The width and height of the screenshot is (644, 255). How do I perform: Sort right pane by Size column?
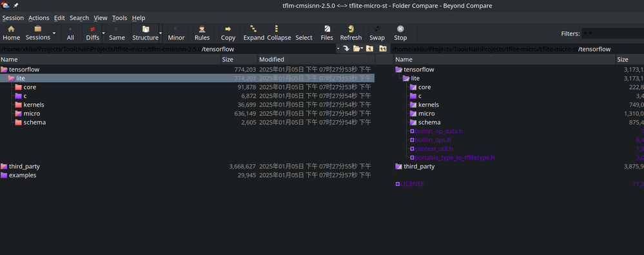(630, 59)
